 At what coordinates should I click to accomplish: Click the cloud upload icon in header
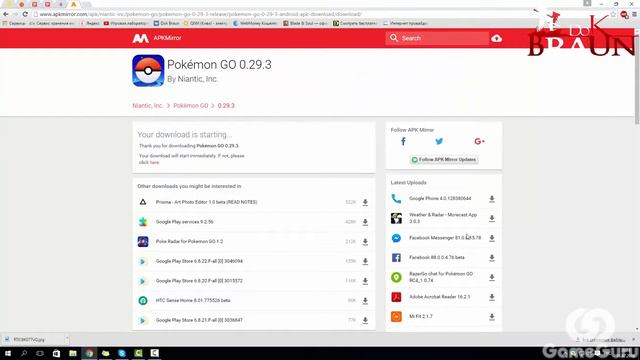pyautogui.click(x=496, y=38)
